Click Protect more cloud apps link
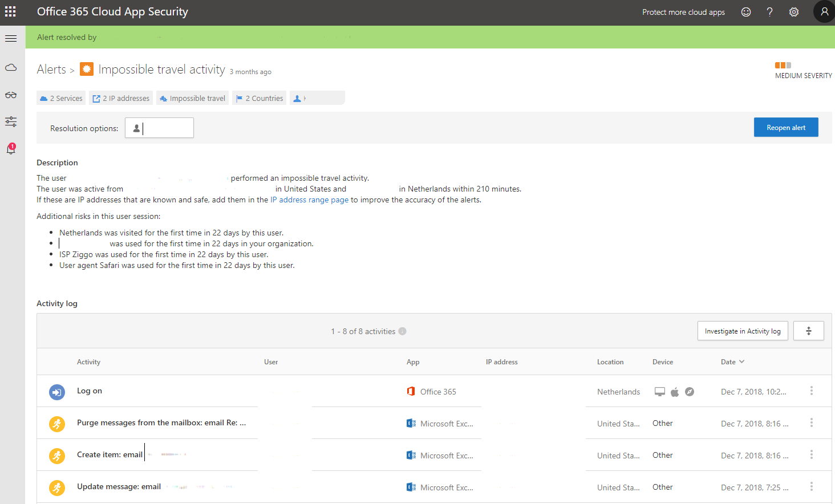The height and width of the screenshot is (504, 835). click(683, 12)
